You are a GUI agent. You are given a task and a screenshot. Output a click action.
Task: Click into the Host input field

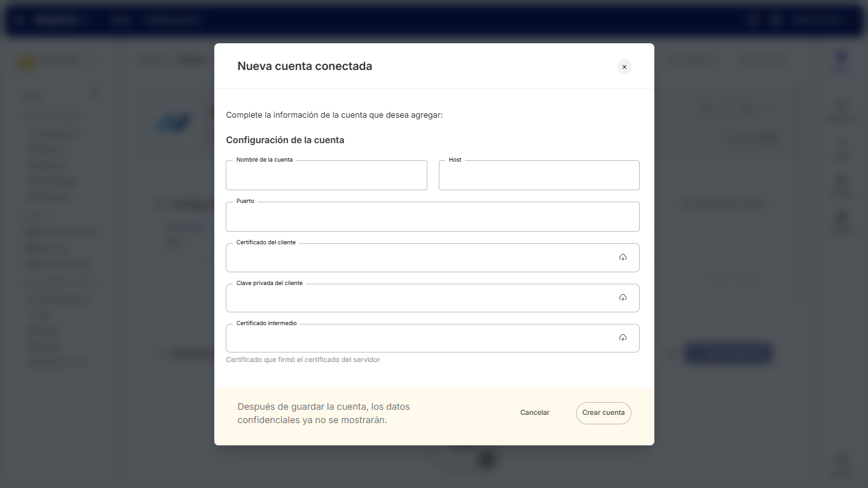click(539, 176)
